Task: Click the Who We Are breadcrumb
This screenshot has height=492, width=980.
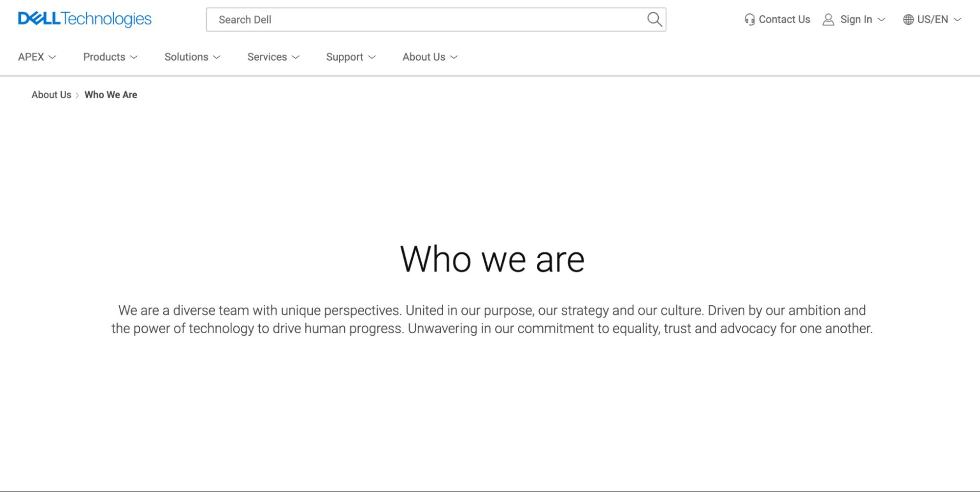Action: 111,95
